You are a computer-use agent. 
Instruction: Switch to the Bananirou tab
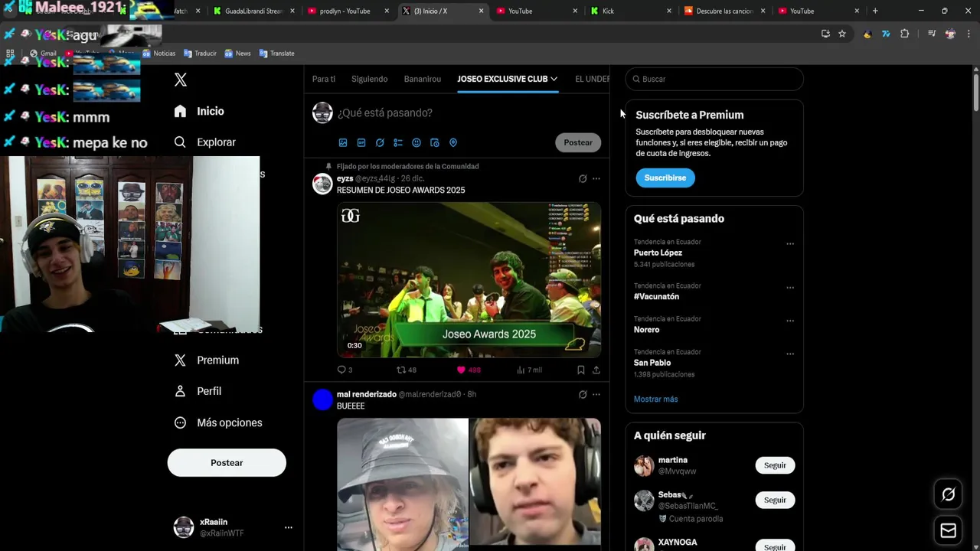(423, 79)
